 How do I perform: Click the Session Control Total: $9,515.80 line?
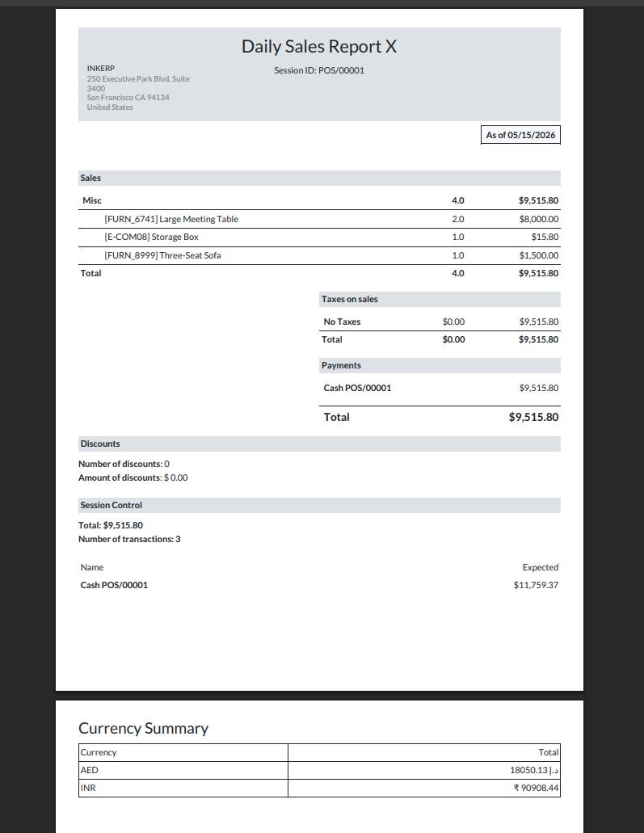point(111,525)
